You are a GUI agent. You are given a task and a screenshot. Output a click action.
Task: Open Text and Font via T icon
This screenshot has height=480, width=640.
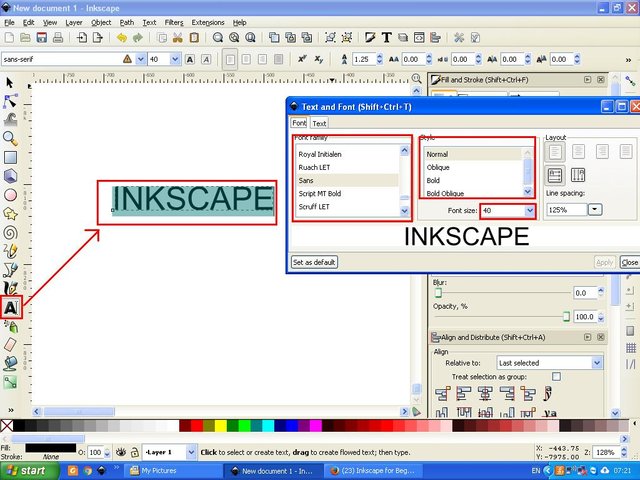pos(387,38)
